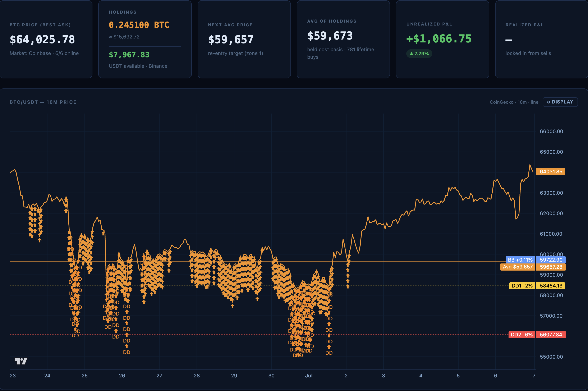
Task: Click the 0.245100 BTC holdings value
Action: (139, 25)
